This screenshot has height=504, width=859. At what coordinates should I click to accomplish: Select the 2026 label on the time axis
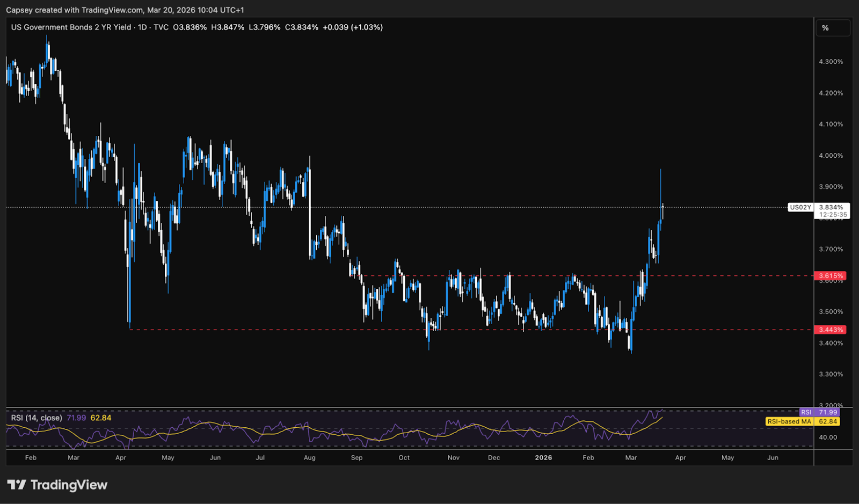(543, 458)
